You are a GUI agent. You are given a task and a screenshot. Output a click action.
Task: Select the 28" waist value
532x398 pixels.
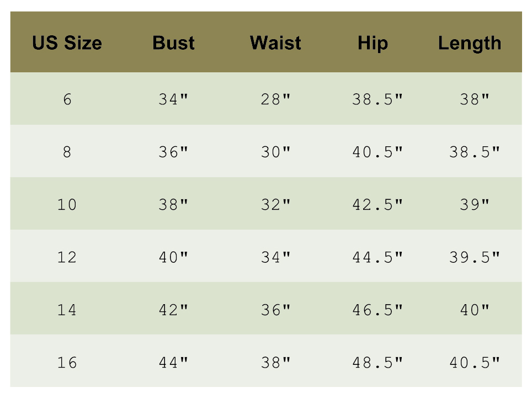tap(275, 100)
